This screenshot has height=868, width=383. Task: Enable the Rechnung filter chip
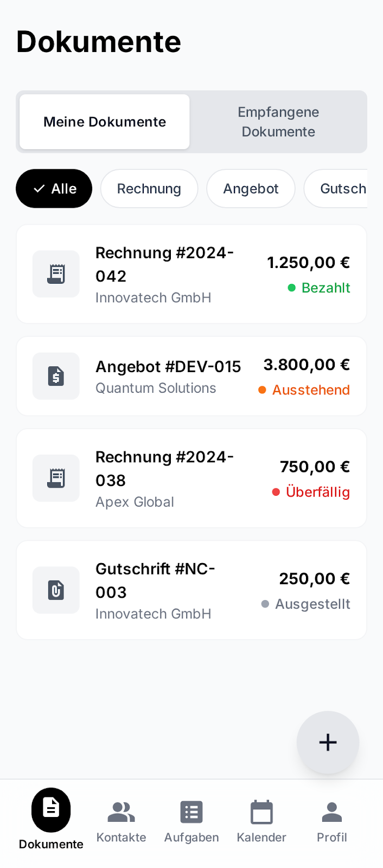[149, 189]
